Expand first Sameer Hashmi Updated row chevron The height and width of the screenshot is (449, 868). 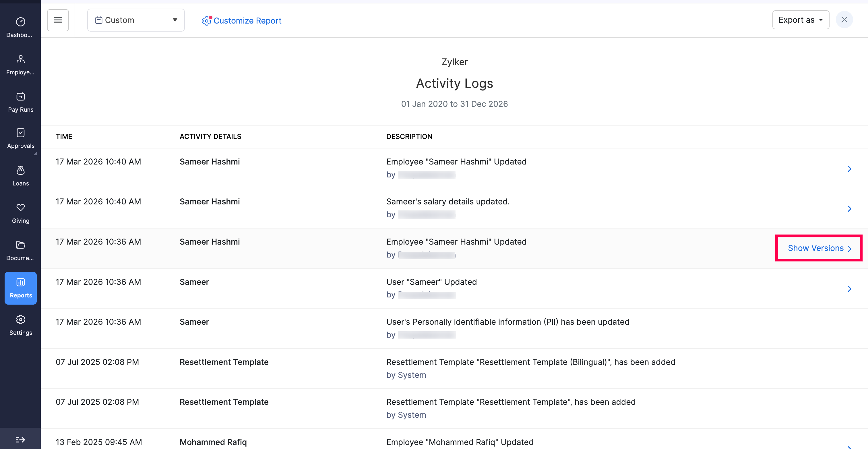coord(849,169)
